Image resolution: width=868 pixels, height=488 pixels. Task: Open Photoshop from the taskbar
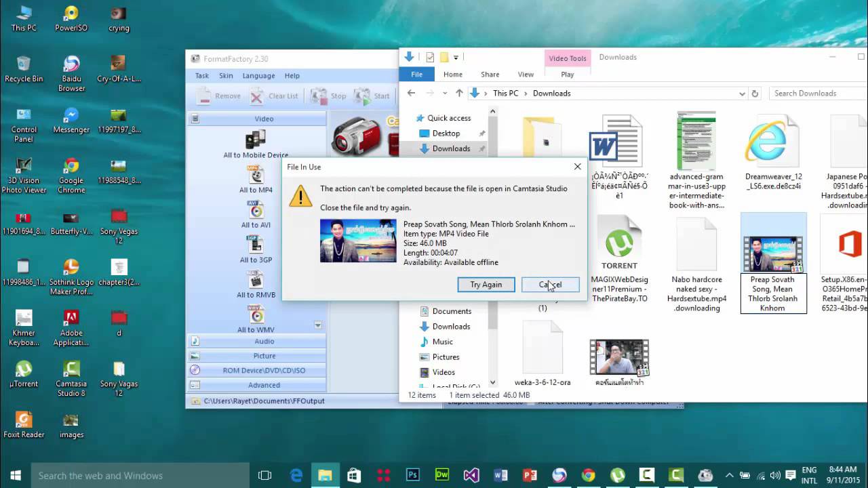pyautogui.click(x=413, y=475)
